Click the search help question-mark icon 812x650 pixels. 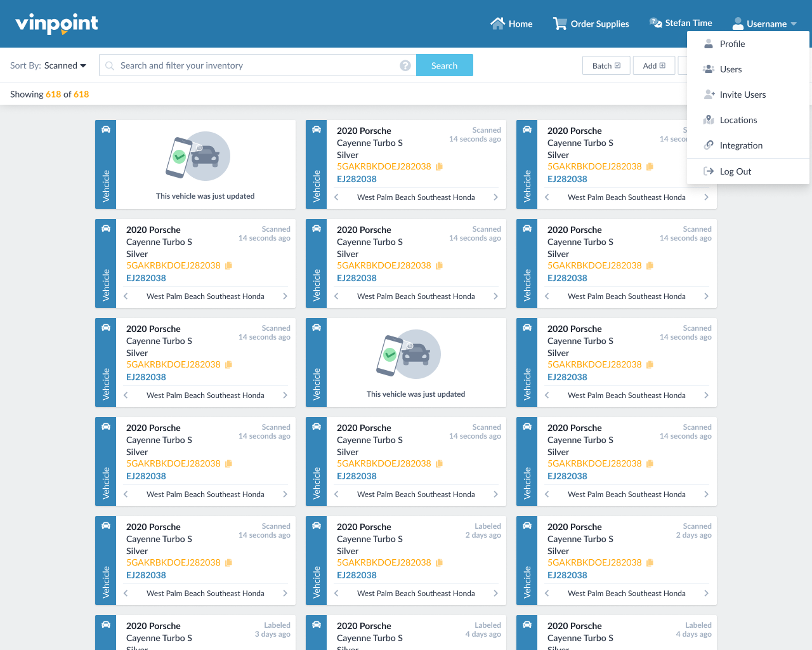pyautogui.click(x=405, y=65)
